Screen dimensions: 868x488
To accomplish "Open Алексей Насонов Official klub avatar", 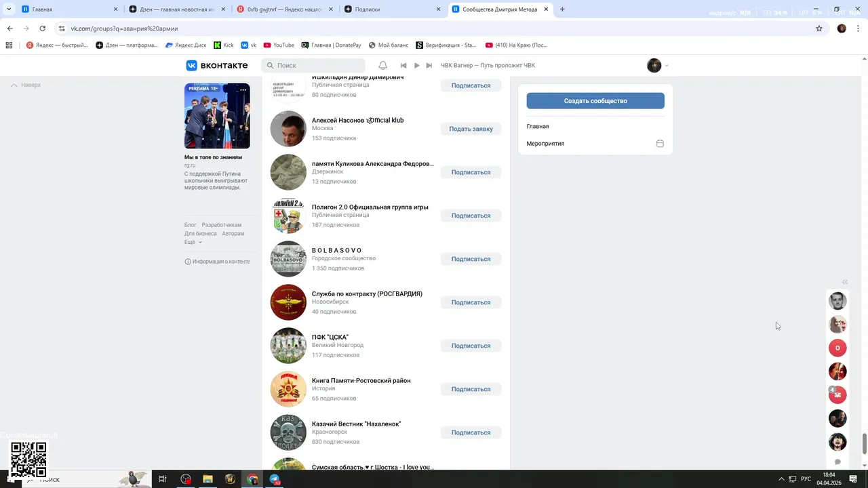I will 288,129.
